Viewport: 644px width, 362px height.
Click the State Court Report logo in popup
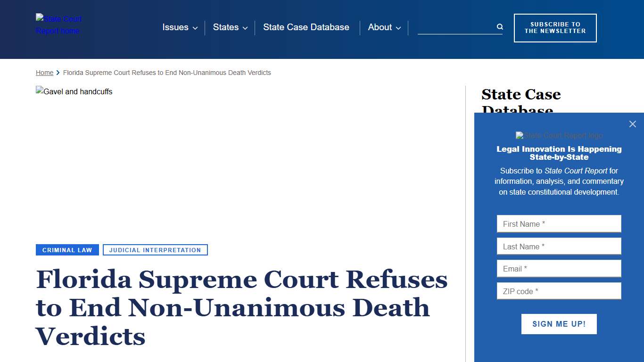559,135
